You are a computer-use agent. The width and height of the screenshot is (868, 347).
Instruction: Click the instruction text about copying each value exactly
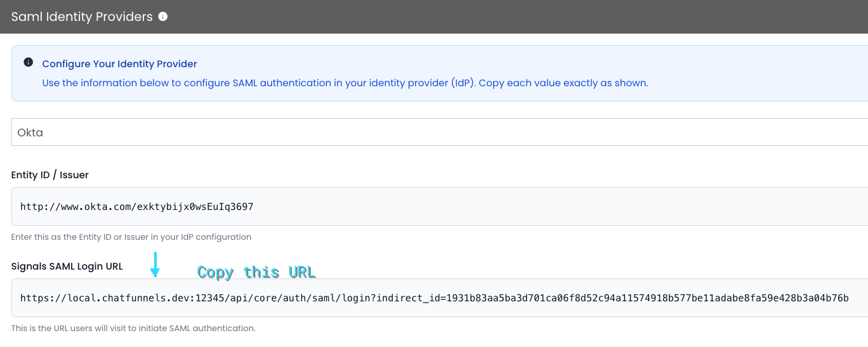345,83
